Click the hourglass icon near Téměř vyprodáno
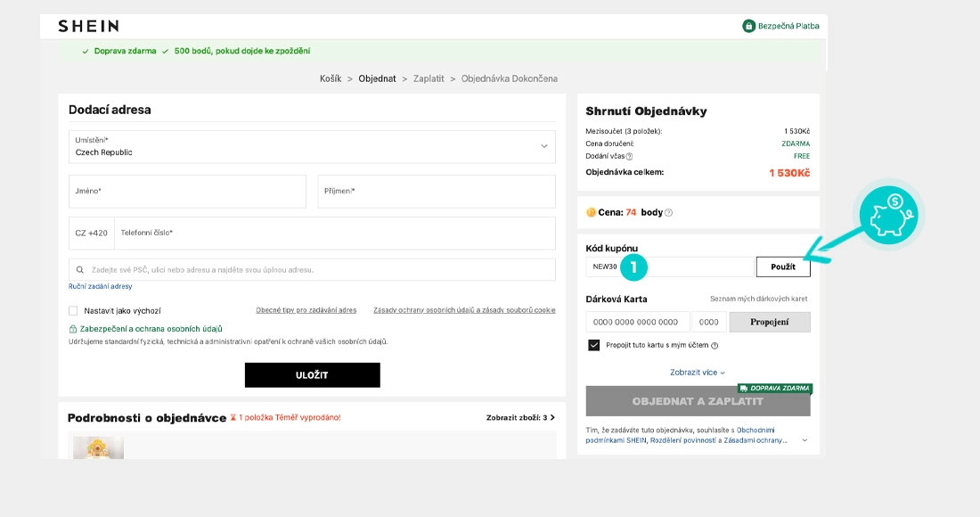The image size is (980, 517). point(233,417)
